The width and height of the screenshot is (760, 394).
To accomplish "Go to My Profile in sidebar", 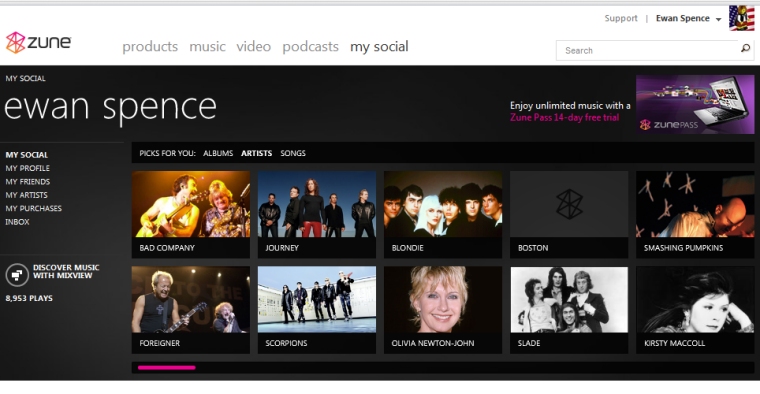I will 28,168.
